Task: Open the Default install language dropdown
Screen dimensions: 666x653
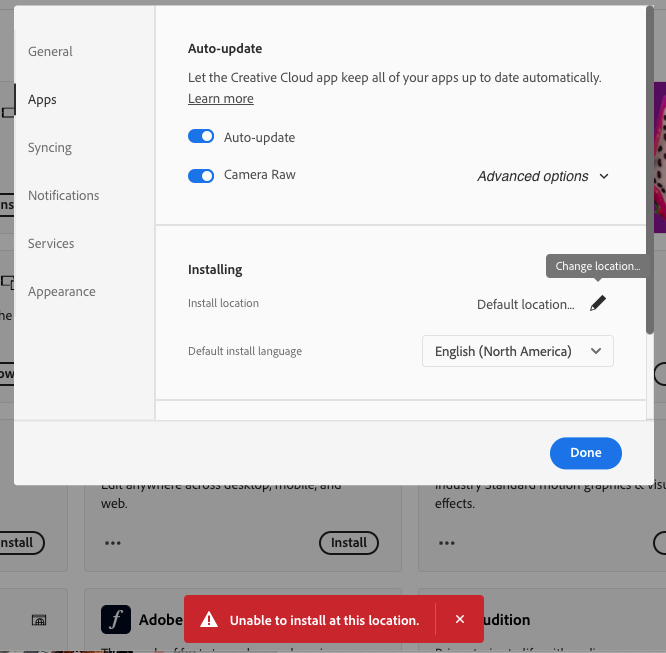Action: (518, 351)
